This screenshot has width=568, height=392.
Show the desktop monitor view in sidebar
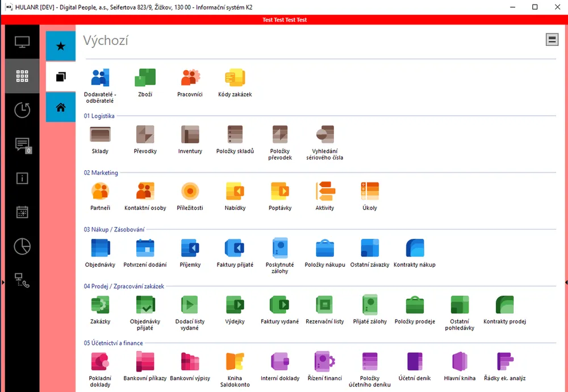pos(22,42)
